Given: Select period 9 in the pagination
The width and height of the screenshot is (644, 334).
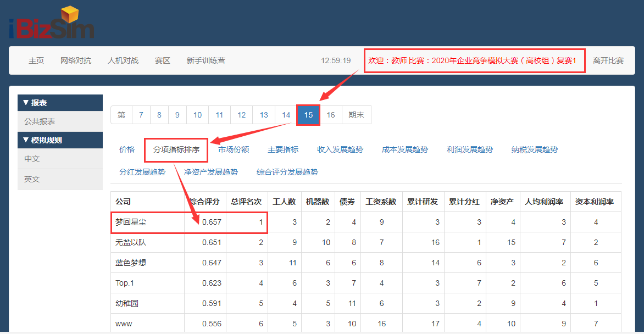Looking at the screenshot, I should click(177, 115).
